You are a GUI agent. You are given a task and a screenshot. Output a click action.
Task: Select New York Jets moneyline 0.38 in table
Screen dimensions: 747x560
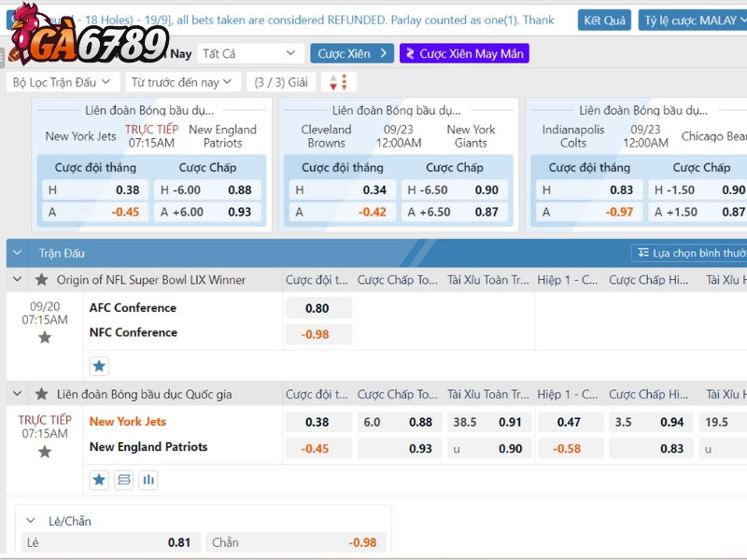(x=318, y=422)
